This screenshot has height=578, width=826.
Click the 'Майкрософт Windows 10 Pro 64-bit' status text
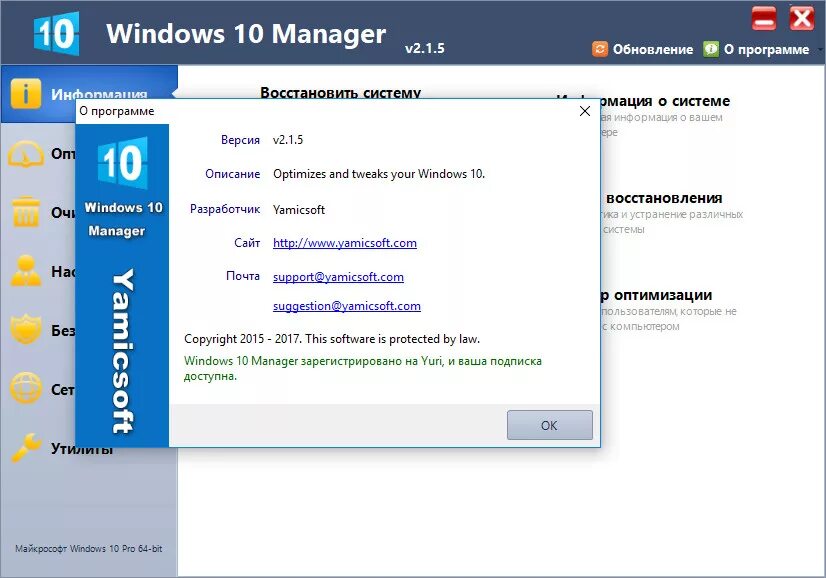88,548
